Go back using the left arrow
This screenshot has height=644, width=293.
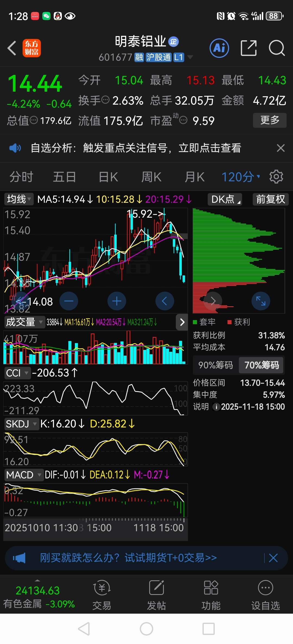click(x=12, y=48)
